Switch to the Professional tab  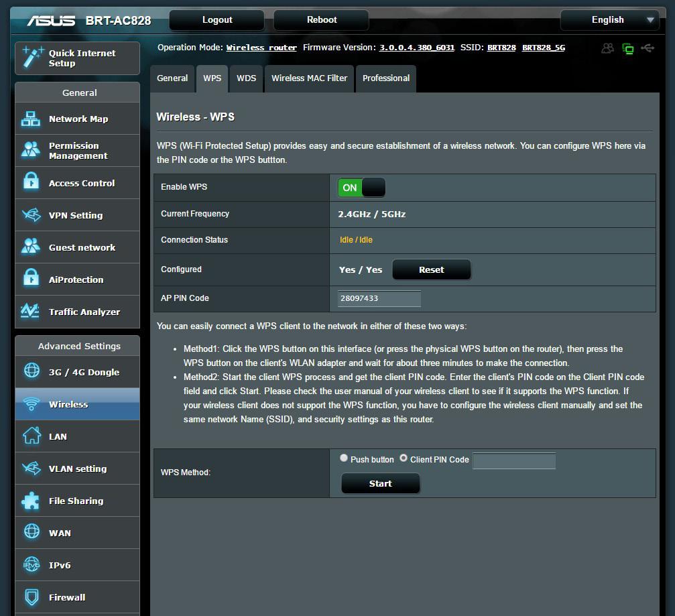pos(385,78)
